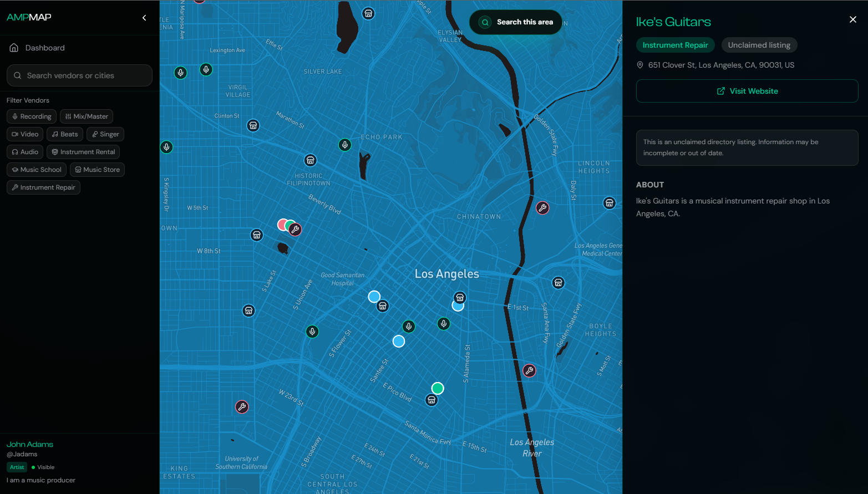Select the store marker left of W 8th St cluster
Viewport: 868px width, 494px height.
257,235
